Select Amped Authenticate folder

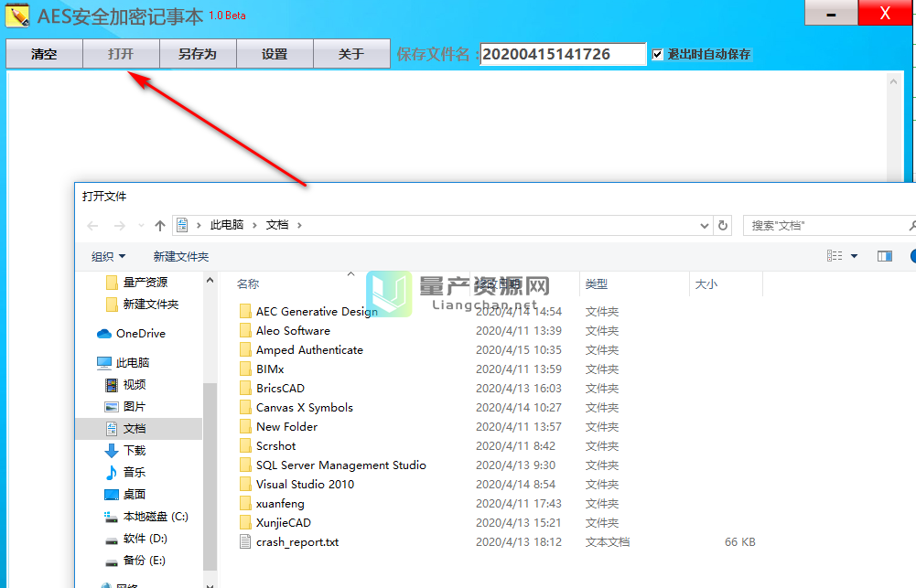[309, 349]
